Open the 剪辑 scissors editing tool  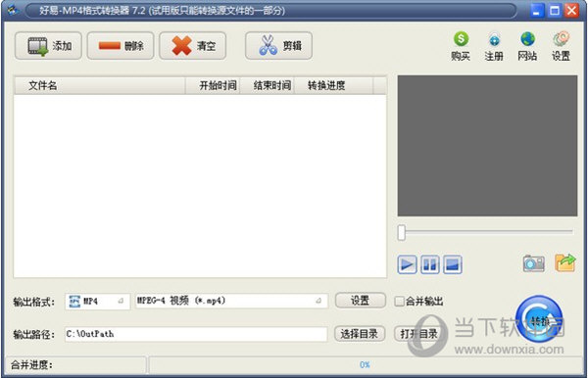tap(278, 46)
